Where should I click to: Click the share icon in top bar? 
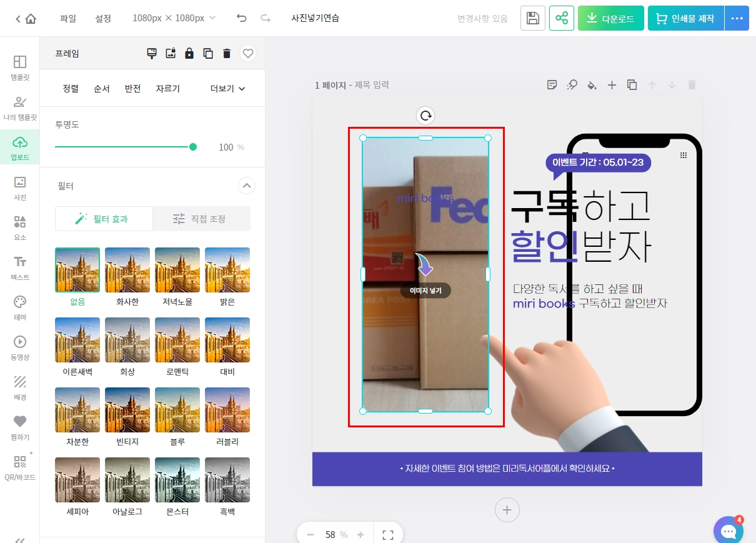(561, 18)
